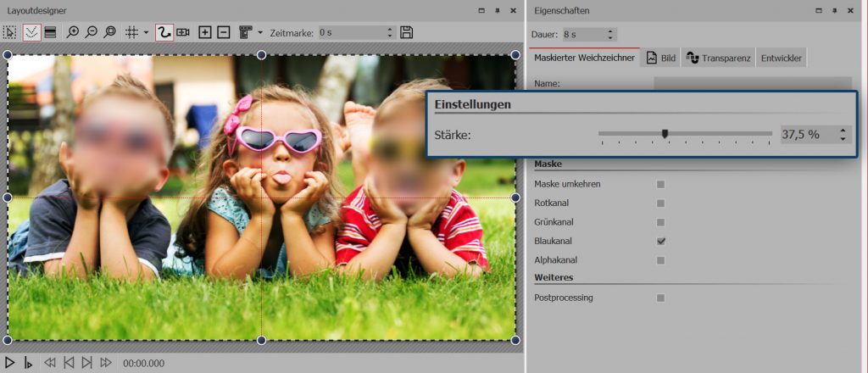Click the minus box remove icon
Image resolution: width=868 pixels, height=373 pixels.
pyautogui.click(x=223, y=32)
